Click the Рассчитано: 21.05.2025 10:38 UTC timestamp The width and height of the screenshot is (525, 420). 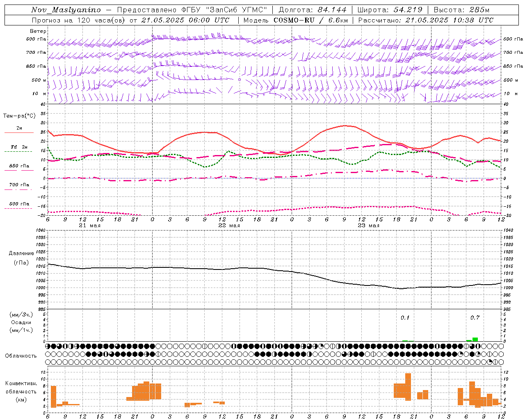click(426, 20)
